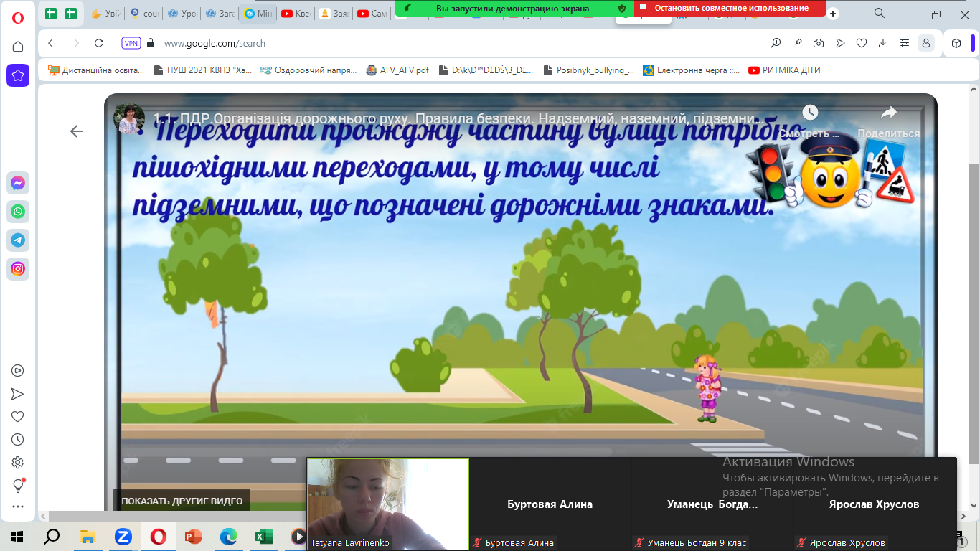Open a new tab with plus button
980x551 pixels.
click(833, 14)
